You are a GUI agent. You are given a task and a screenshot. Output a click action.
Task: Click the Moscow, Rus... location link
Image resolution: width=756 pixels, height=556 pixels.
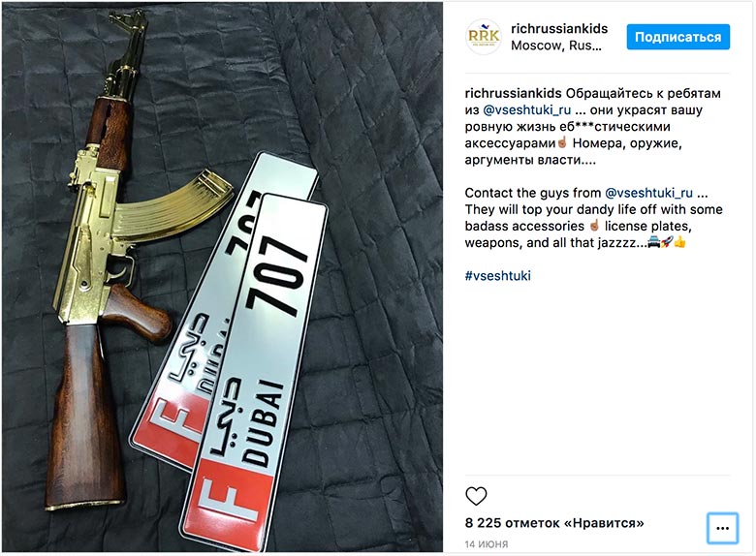coord(556,46)
